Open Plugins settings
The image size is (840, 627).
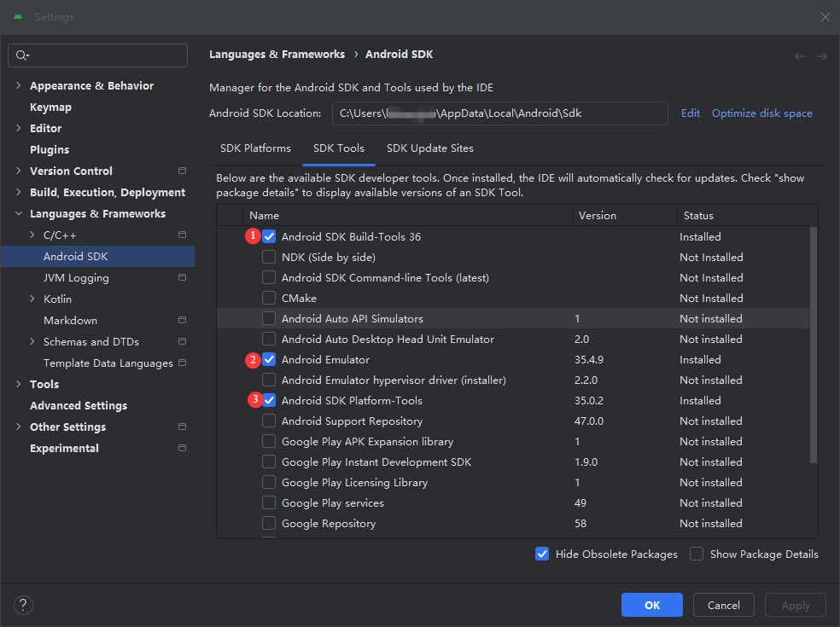pyautogui.click(x=50, y=149)
